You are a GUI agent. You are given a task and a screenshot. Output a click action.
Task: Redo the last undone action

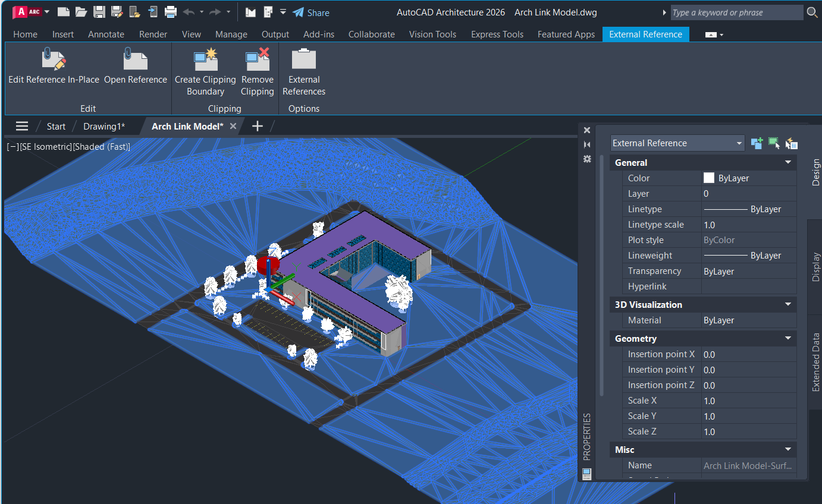pyautogui.click(x=215, y=12)
